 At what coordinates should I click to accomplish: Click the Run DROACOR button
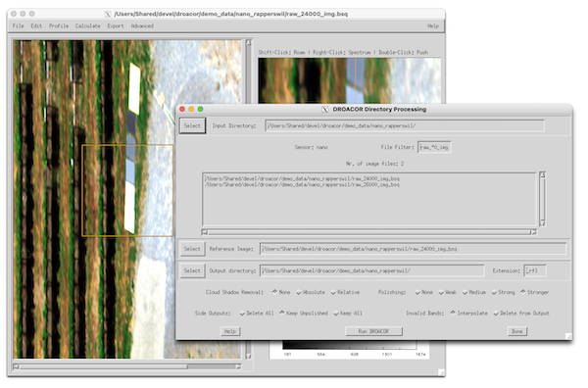click(x=373, y=331)
